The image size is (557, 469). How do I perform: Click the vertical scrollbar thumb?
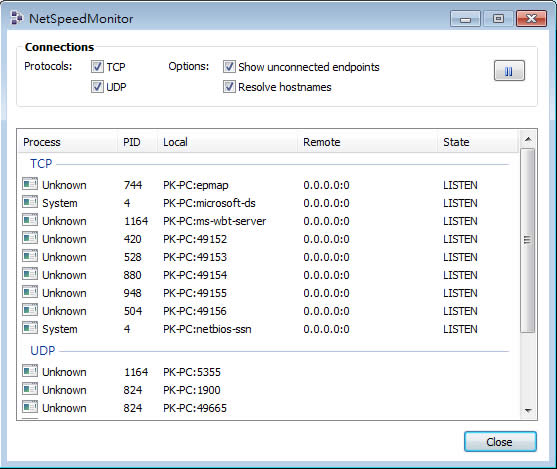pyautogui.click(x=528, y=240)
